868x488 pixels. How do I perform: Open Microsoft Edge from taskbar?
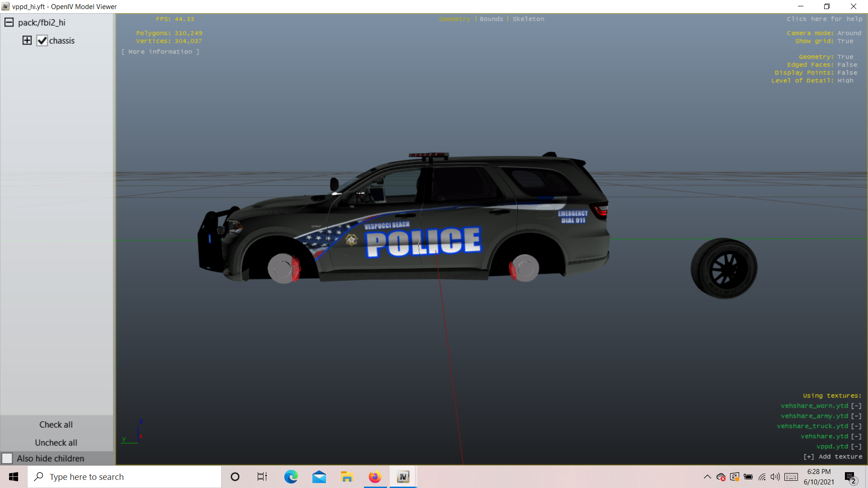291,477
